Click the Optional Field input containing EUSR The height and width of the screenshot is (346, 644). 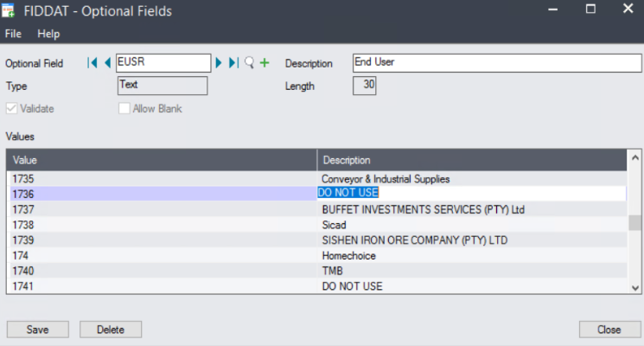(163, 63)
